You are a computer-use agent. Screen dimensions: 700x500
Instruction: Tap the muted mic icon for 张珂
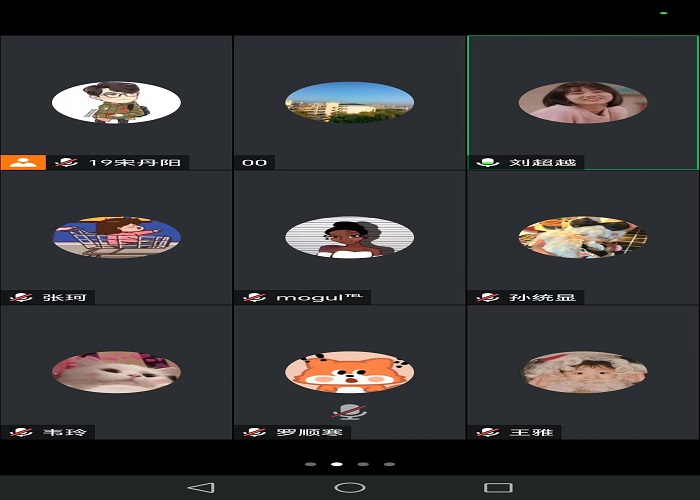(21, 297)
